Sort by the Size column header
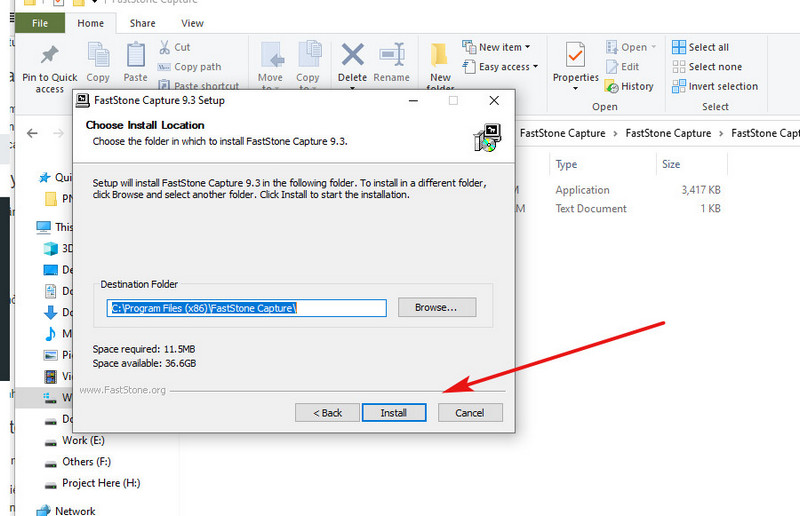The image size is (800, 516). [671, 164]
